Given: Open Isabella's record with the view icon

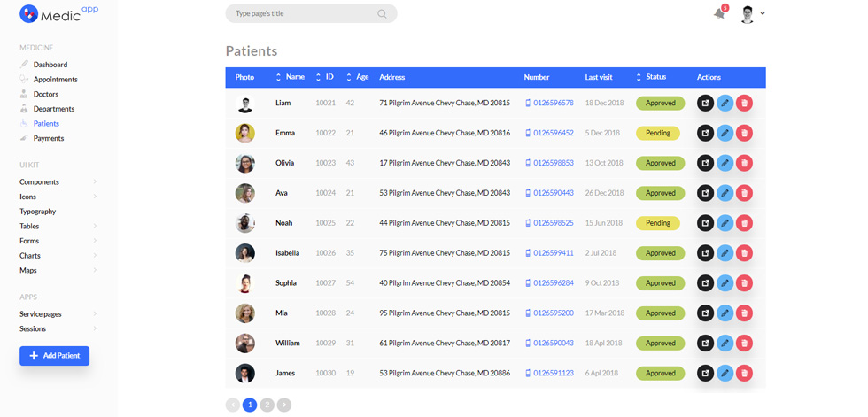Looking at the screenshot, I should [x=705, y=252].
